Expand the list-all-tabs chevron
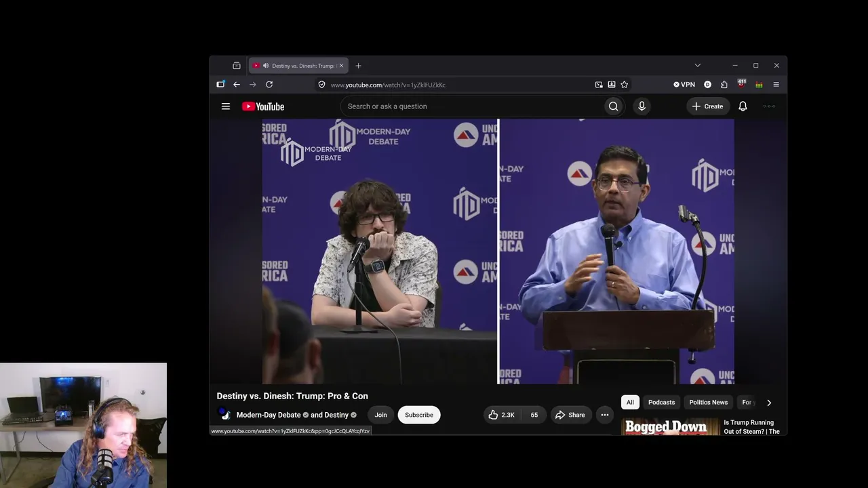This screenshot has width=868, height=488. click(697, 66)
